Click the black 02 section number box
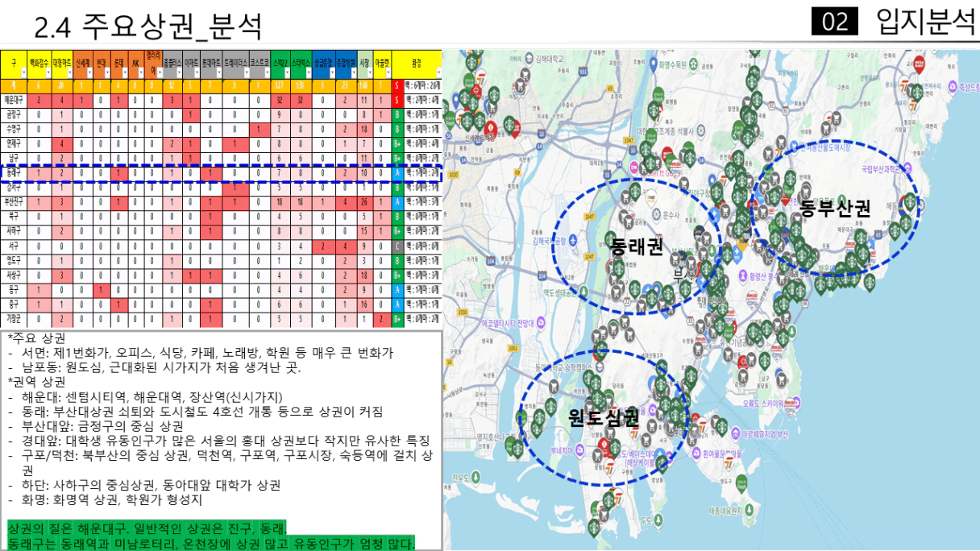 pyautogui.click(x=835, y=22)
